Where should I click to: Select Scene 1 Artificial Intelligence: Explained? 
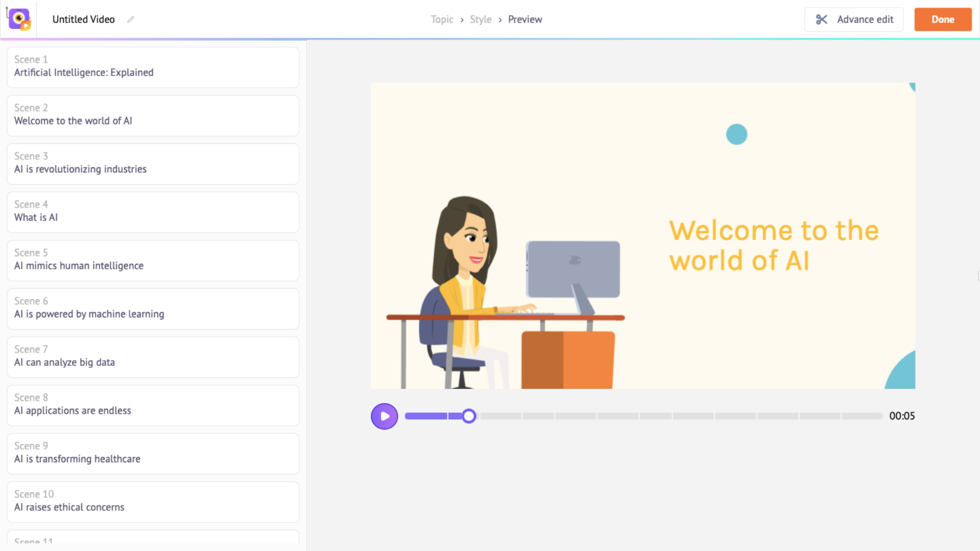point(153,67)
